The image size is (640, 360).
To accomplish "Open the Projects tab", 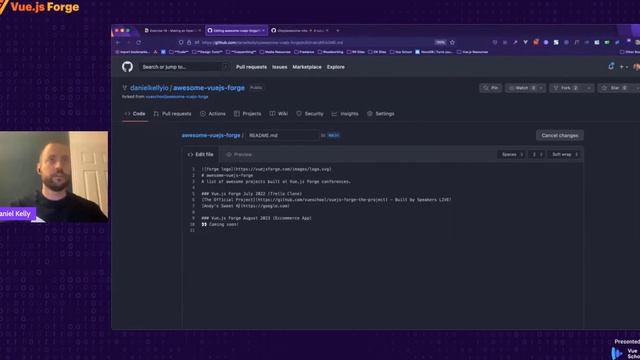I will (x=247, y=114).
